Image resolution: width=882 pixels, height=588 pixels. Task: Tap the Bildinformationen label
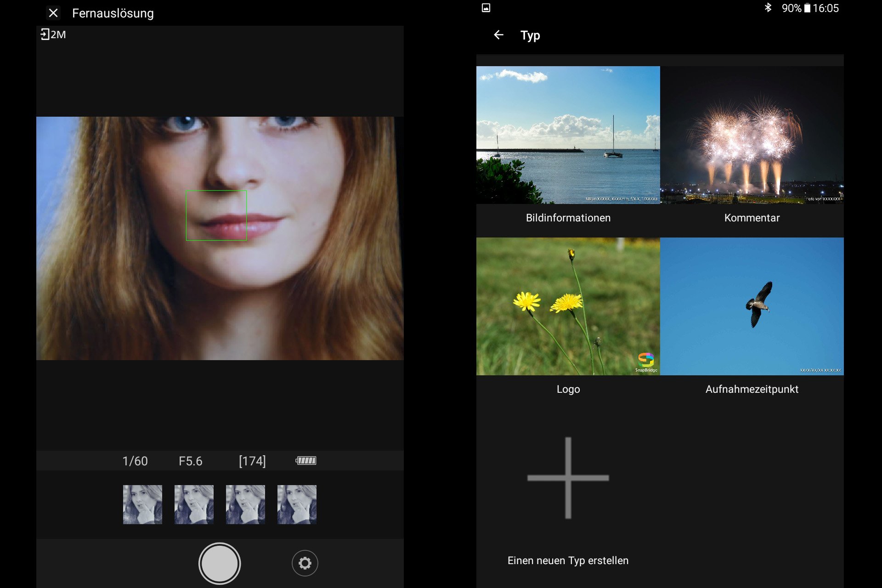[568, 218]
